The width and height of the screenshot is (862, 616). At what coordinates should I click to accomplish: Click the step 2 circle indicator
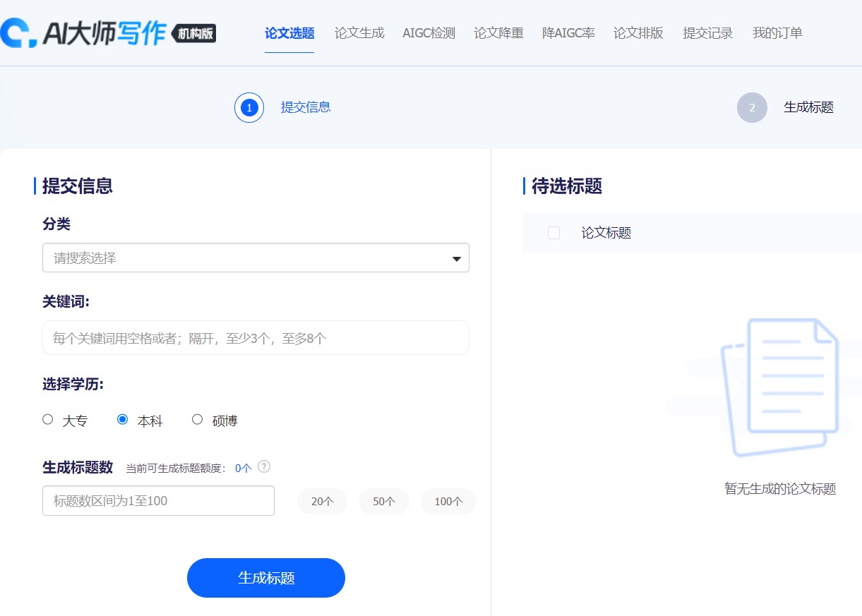[752, 108]
